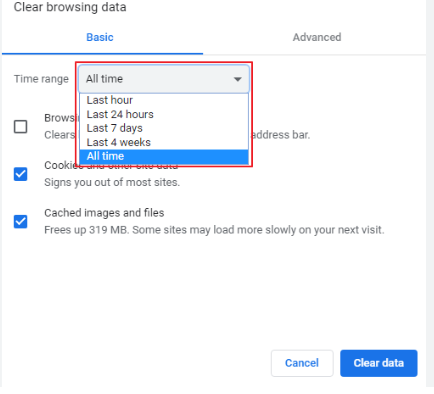Select 'Last 24 hours' option

(x=164, y=114)
